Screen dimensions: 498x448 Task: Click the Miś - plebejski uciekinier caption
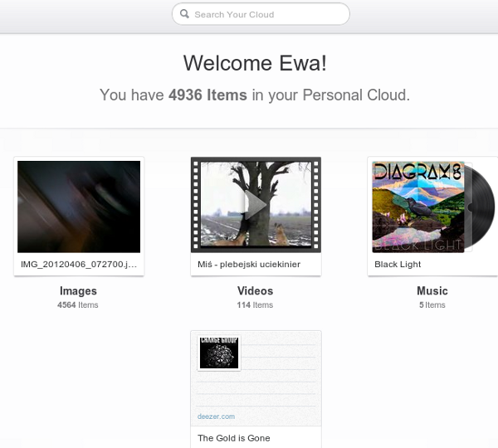pyautogui.click(x=249, y=264)
